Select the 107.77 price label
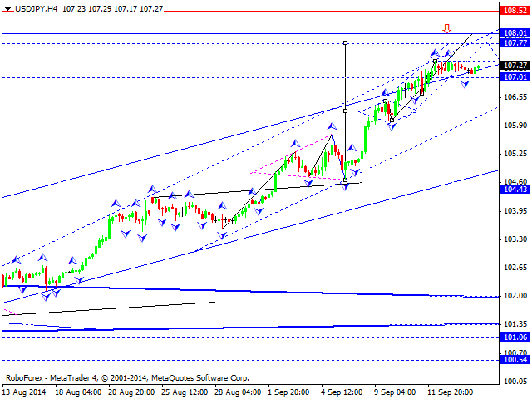532x399 pixels. pos(515,43)
